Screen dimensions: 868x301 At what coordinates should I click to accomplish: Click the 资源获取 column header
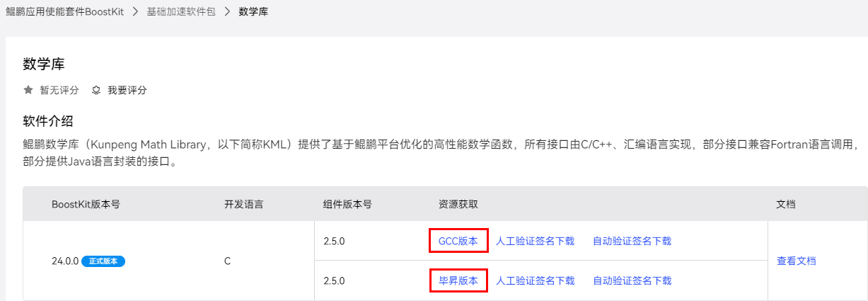(x=458, y=204)
